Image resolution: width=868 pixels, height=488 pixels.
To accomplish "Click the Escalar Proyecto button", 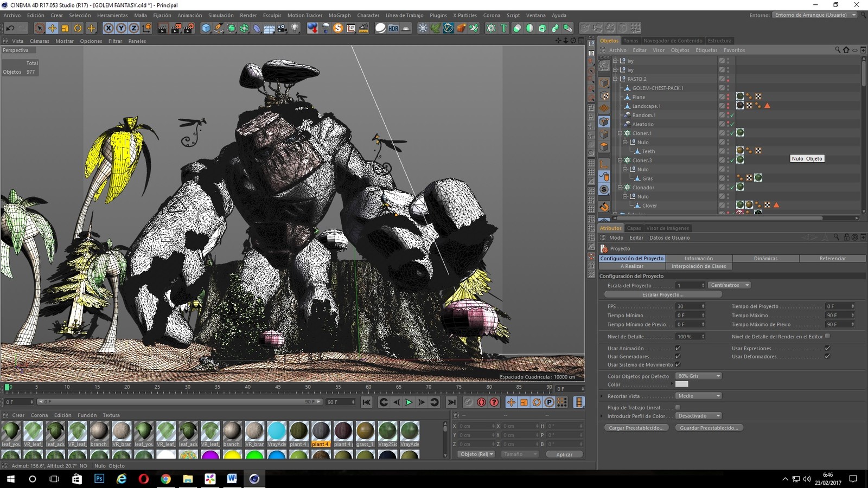I will click(662, 294).
